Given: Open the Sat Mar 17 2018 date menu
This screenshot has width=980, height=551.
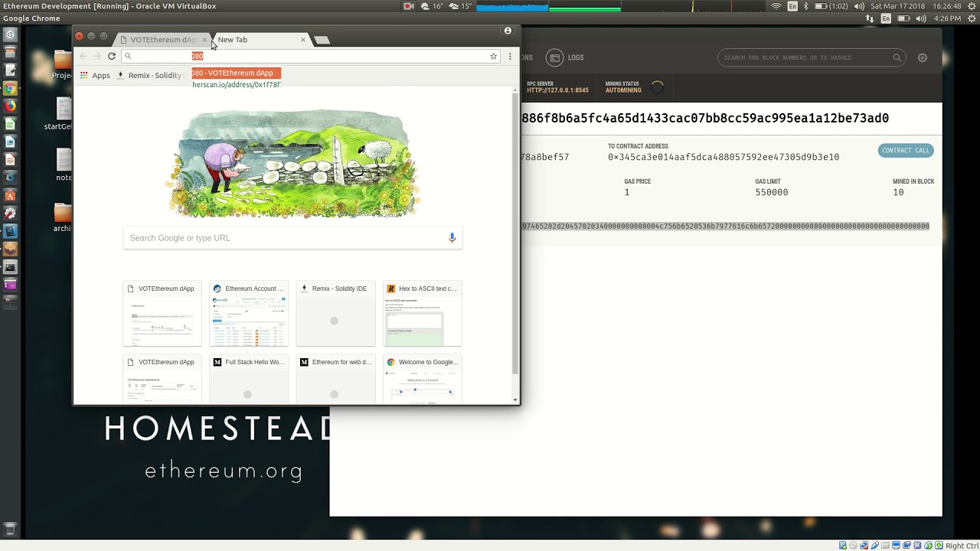Looking at the screenshot, I should (x=897, y=6).
